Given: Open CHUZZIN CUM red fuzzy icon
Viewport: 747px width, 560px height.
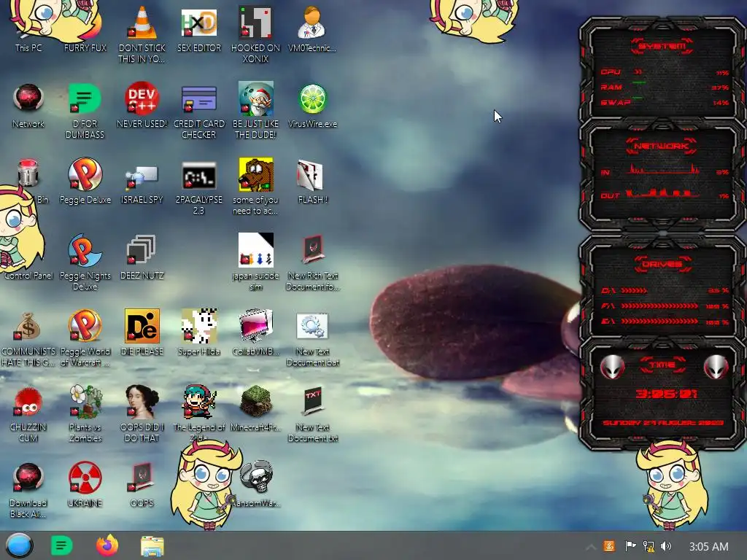Looking at the screenshot, I should tap(28, 414).
